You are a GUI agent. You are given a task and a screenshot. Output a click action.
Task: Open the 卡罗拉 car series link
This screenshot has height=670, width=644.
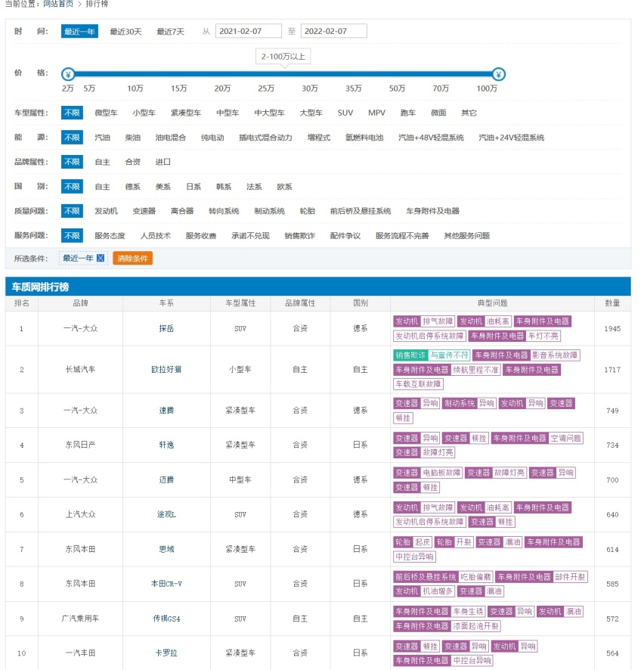[x=166, y=653]
